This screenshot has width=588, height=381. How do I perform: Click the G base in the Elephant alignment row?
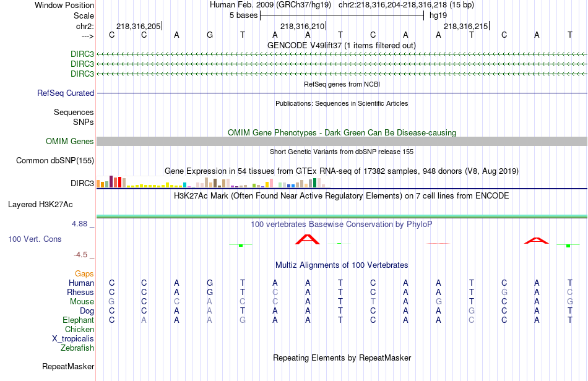tap(243, 320)
